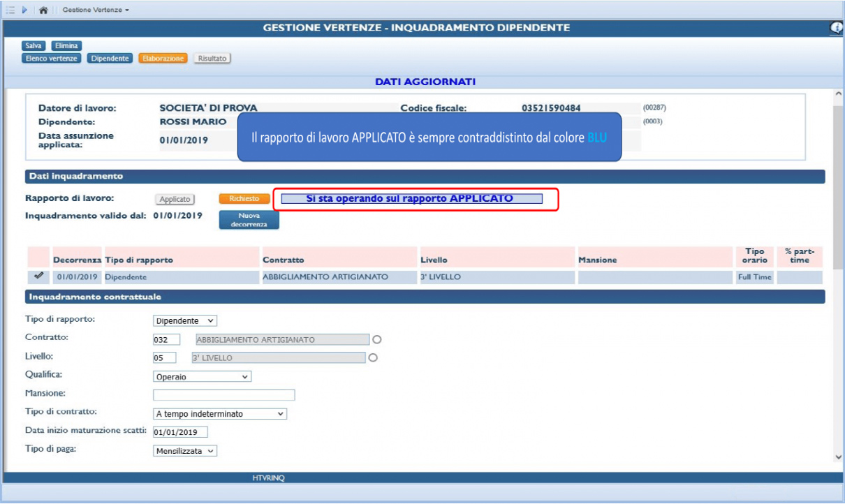
Task: Click the Contratto code field 032
Action: 167,340
